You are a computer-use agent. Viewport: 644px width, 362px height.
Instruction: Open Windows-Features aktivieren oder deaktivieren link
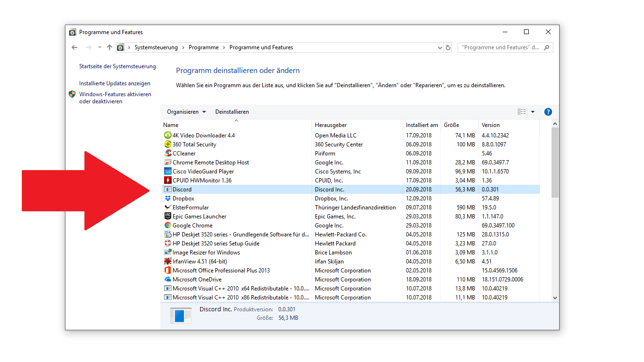point(115,98)
